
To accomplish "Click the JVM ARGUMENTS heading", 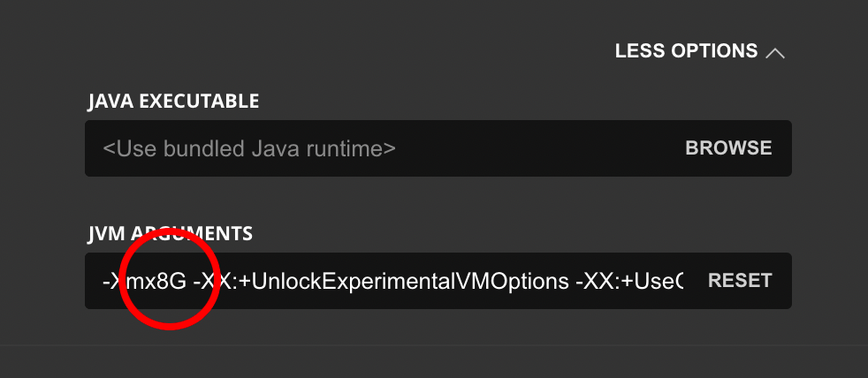I will (170, 233).
